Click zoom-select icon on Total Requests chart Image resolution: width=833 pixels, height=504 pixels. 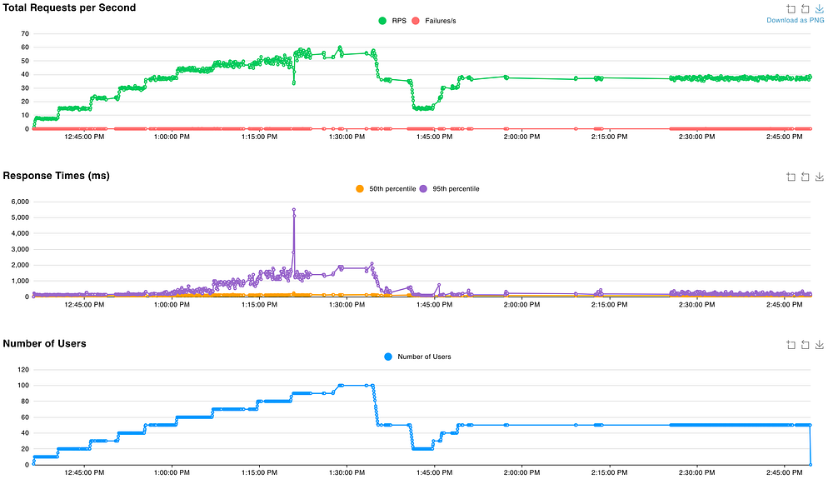click(x=791, y=9)
